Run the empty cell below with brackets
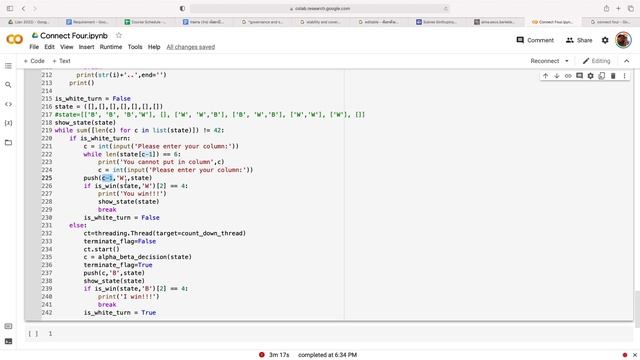The height and width of the screenshot is (360, 640). coord(33,333)
